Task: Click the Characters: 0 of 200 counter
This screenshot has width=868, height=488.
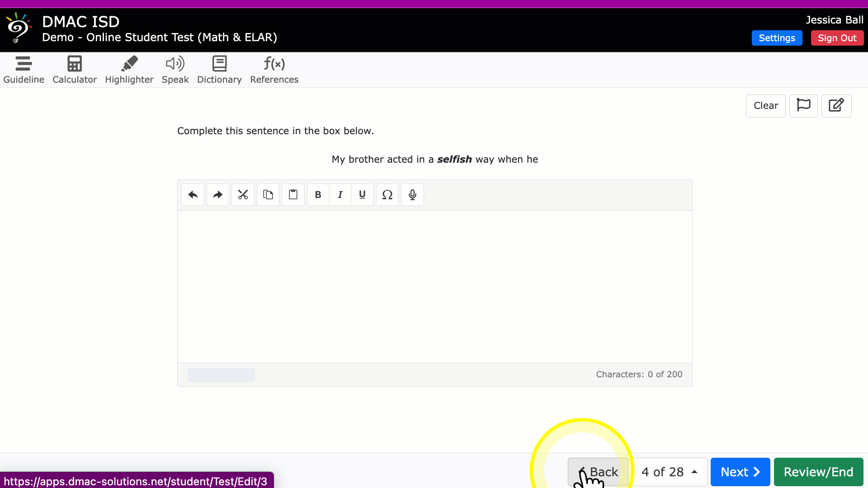Action: tap(639, 375)
